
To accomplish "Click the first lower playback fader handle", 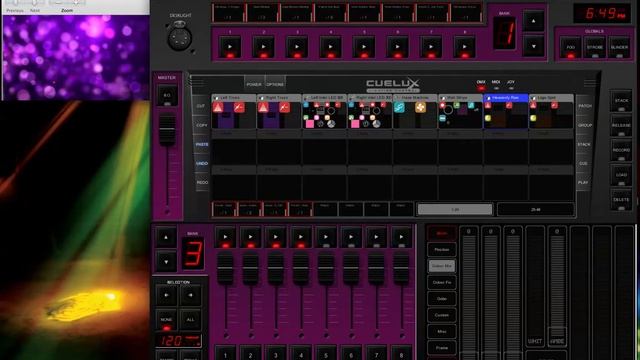I will click(225, 269).
